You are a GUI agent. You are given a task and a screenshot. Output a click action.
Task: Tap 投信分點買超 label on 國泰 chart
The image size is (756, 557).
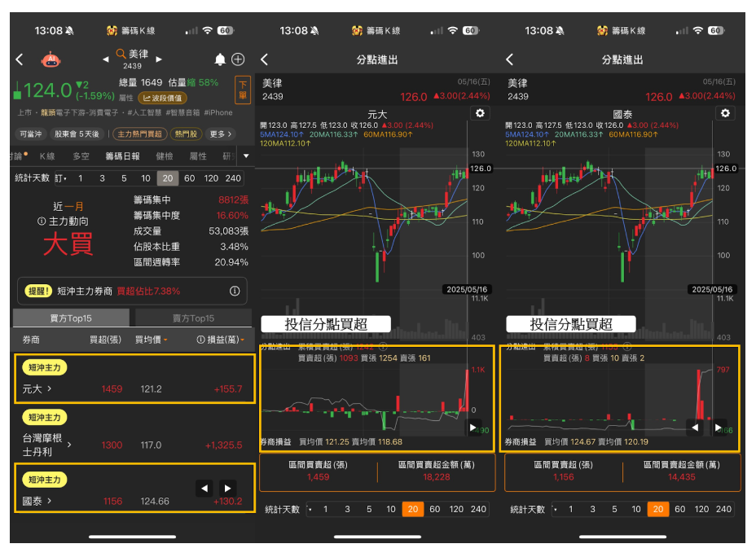tap(571, 324)
